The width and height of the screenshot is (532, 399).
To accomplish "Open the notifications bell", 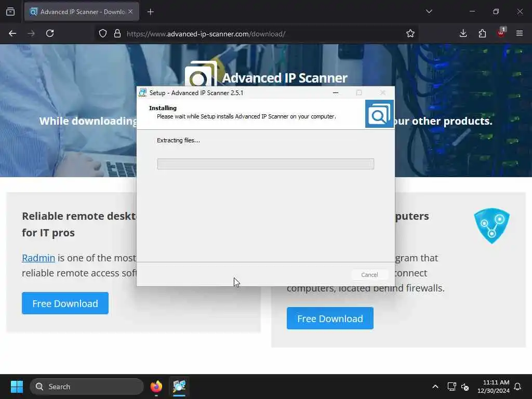I will pos(518,387).
